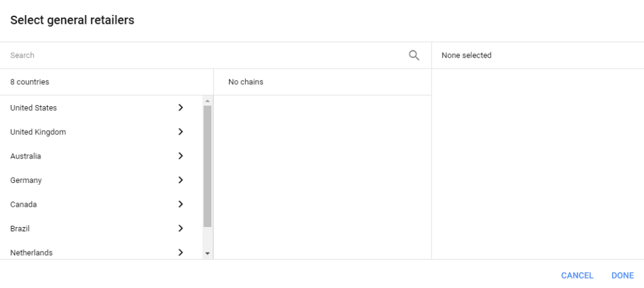Confirm selection with DONE button

click(x=622, y=275)
